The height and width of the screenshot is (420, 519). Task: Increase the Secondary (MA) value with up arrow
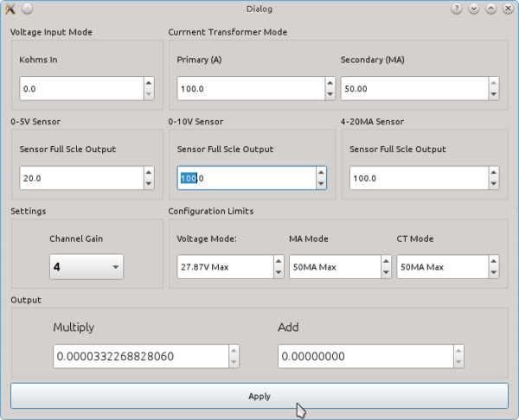494,84
